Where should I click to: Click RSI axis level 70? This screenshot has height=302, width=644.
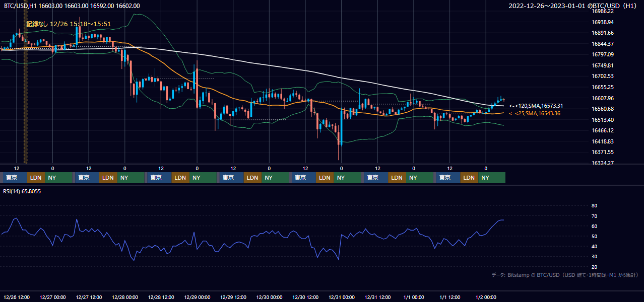click(x=594, y=216)
